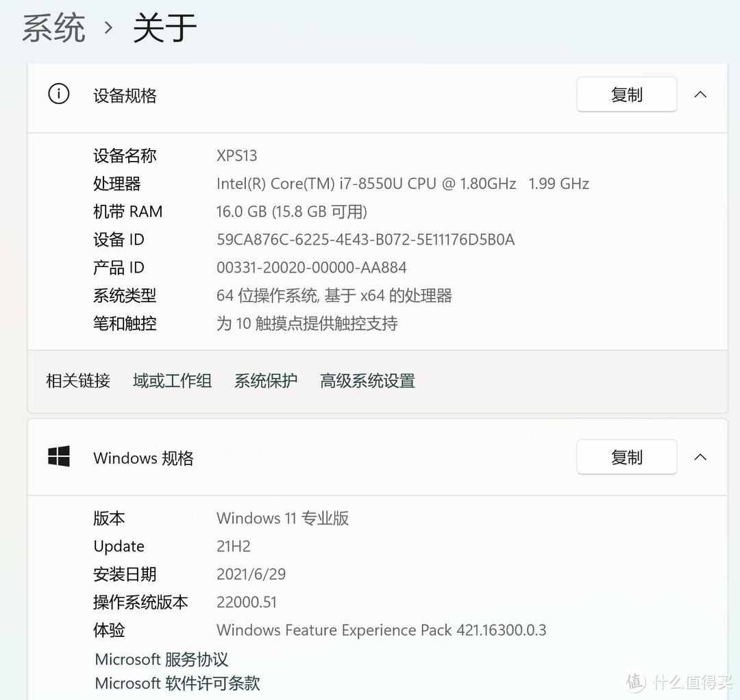Click the 产品 ID label
This screenshot has width=740, height=700.
[x=119, y=267]
